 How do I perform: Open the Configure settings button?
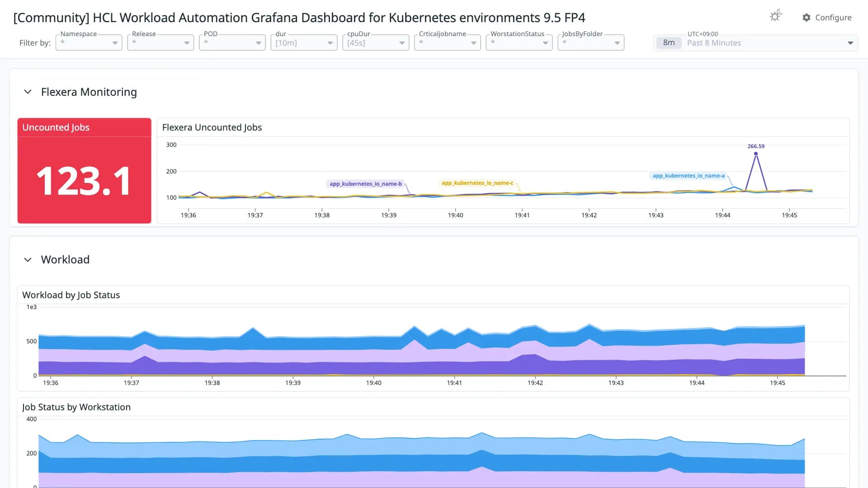(x=827, y=18)
